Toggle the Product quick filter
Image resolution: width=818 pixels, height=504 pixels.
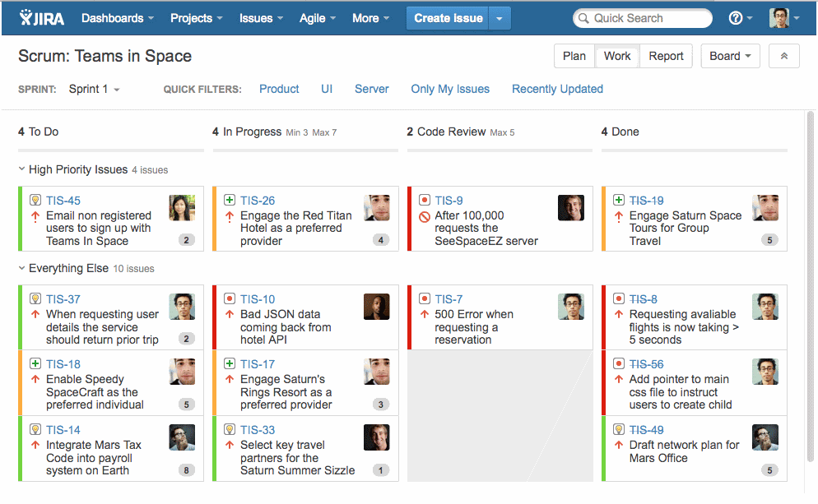tap(278, 89)
